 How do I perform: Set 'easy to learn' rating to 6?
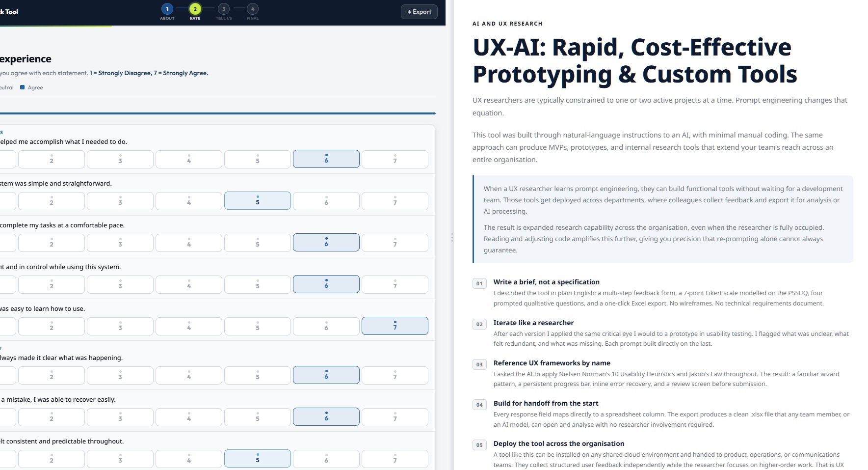coord(326,326)
